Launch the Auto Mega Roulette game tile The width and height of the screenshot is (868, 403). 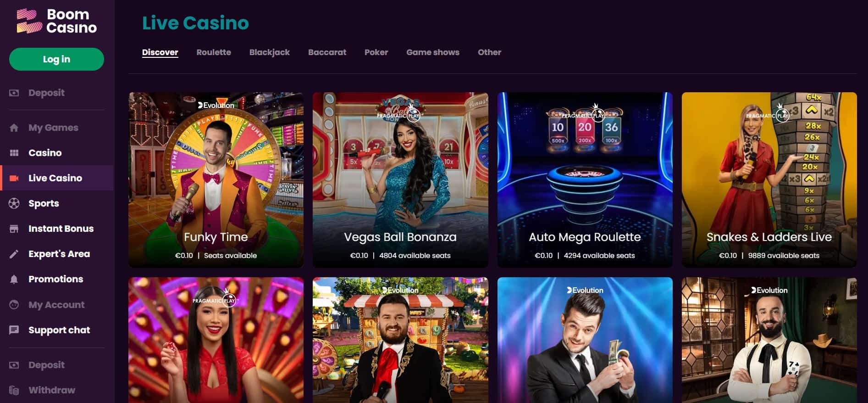585,180
